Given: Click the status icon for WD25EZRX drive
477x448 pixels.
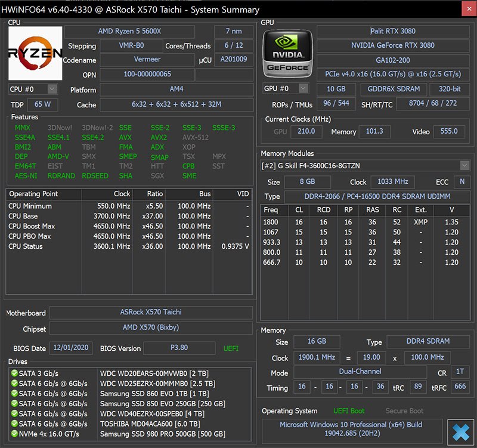Looking at the screenshot, I should pos(14,383).
